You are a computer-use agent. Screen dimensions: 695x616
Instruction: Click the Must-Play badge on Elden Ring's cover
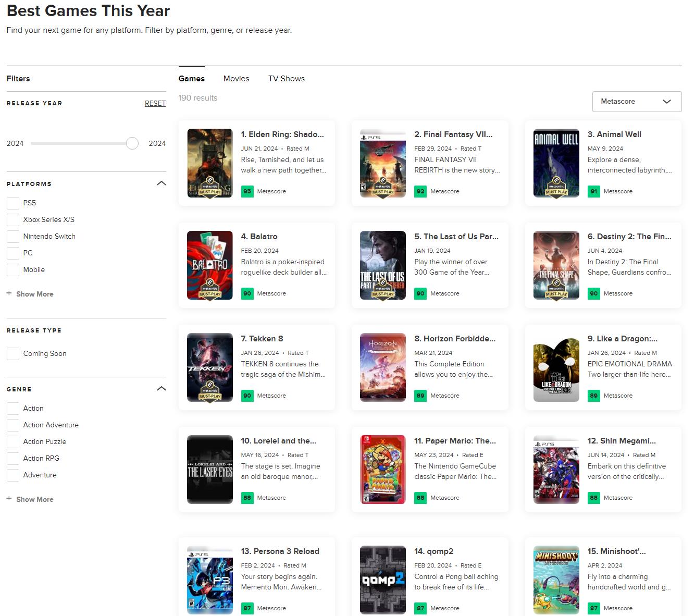[x=209, y=188]
